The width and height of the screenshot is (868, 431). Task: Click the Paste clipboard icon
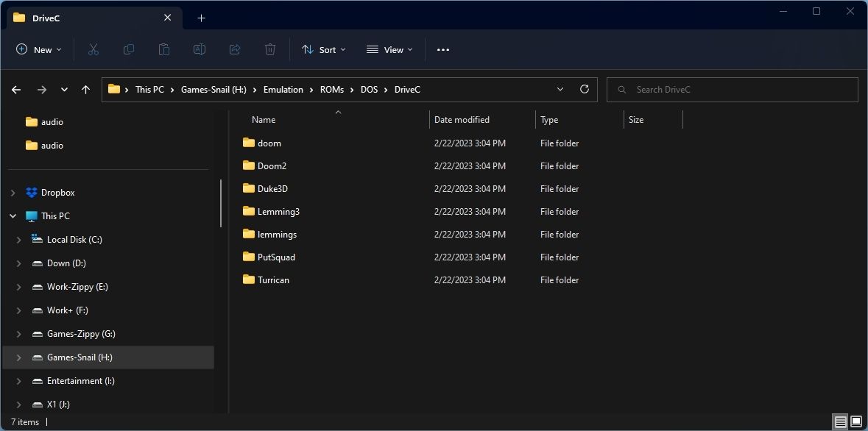tap(164, 49)
